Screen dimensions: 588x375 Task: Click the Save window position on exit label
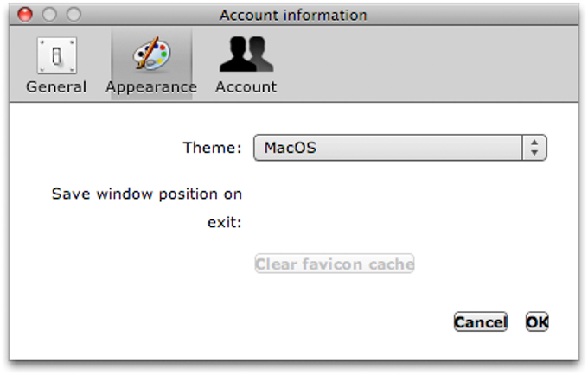(x=147, y=208)
